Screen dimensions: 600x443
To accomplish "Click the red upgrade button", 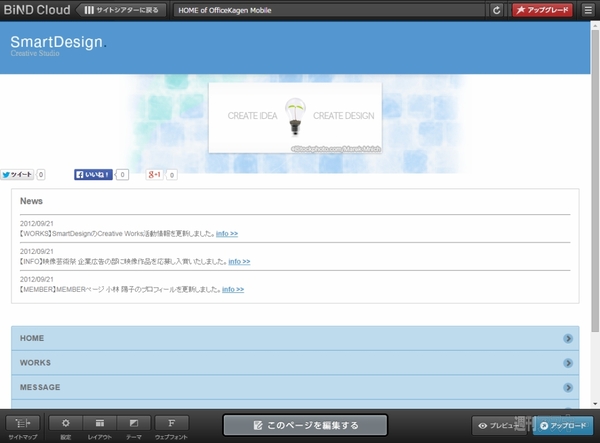I will (542, 10).
